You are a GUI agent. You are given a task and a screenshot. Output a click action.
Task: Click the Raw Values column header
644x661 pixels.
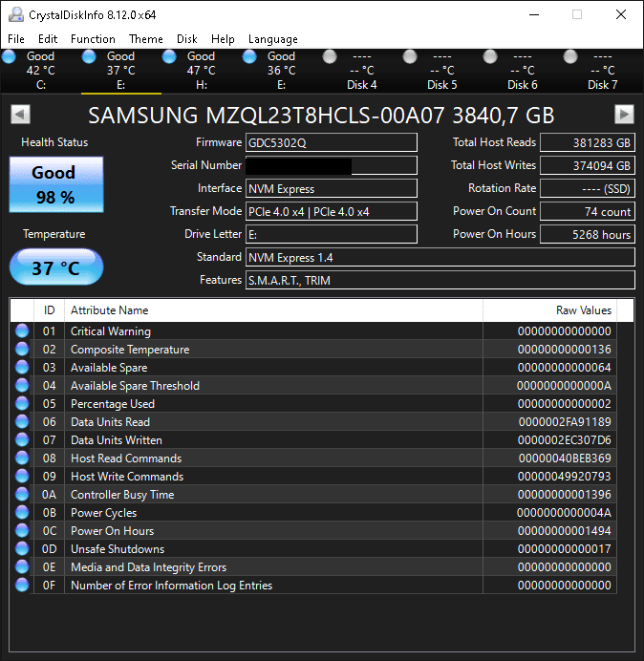click(550, 310)
